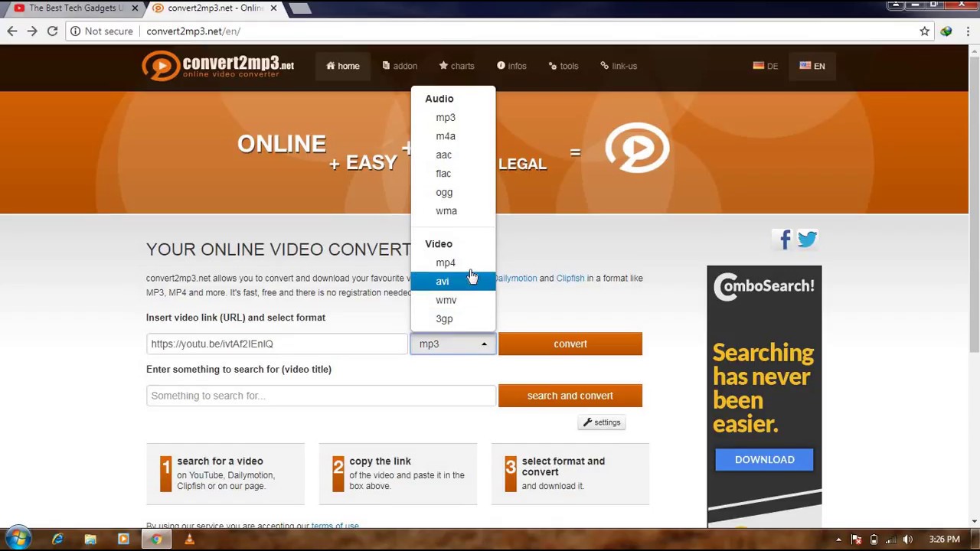Click the Chrome taskbar button
This screenshot has height=551, width=980.
click(156, 540)
